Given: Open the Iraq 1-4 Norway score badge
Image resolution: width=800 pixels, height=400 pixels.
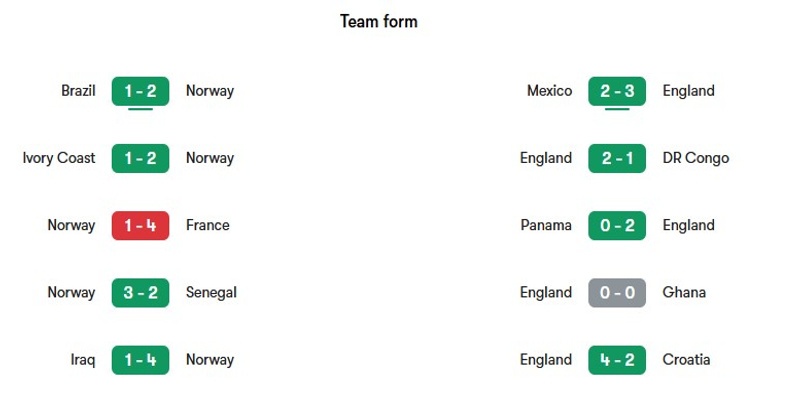Looking at the screenshot, I should coord(140,360).
